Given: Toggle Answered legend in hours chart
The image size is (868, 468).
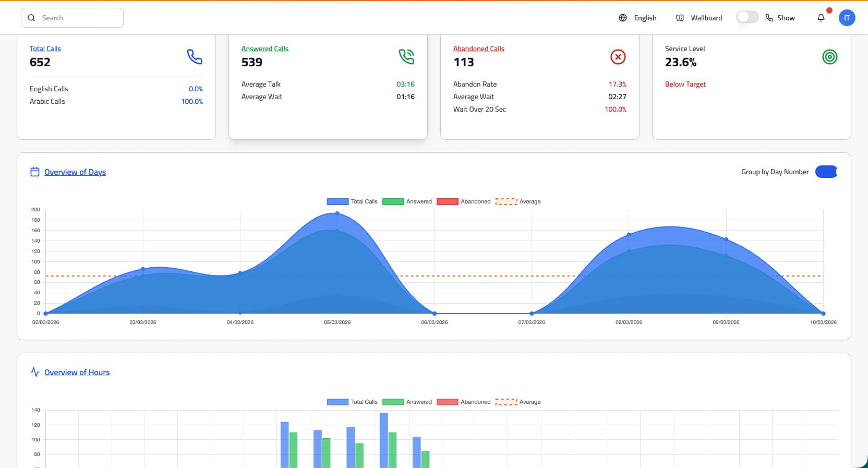Looking at the screenshot, I should pos(407,402).
